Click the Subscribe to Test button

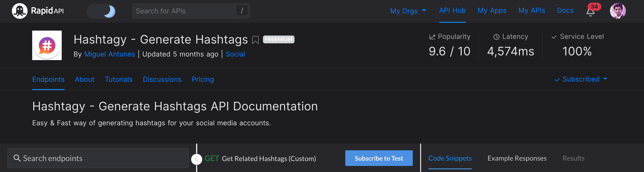point(379,158)
